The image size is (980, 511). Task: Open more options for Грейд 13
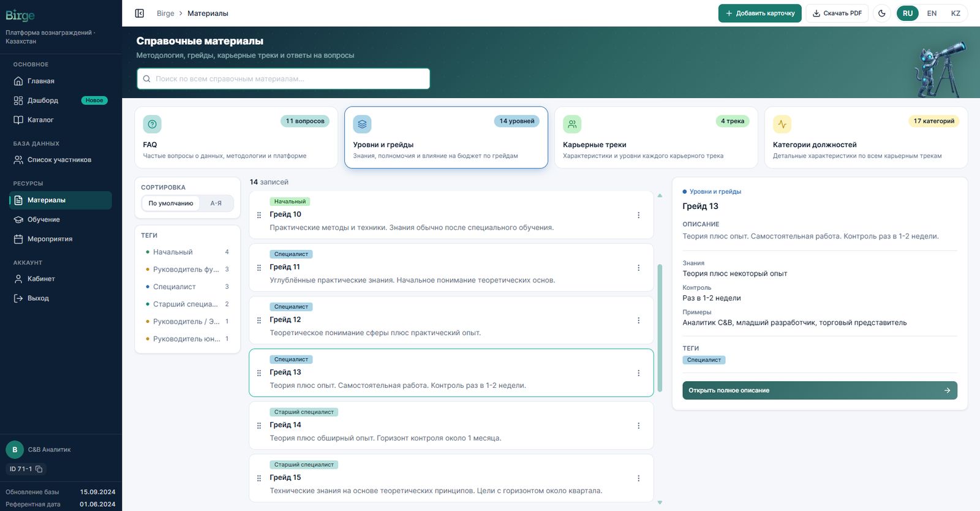click(x=638, y=373)
